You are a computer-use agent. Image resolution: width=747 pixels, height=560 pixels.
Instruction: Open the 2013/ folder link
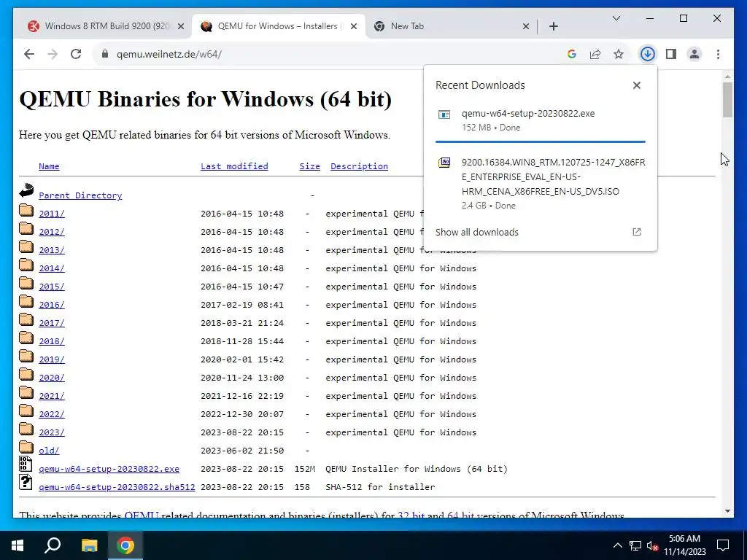tap(52, 250)
